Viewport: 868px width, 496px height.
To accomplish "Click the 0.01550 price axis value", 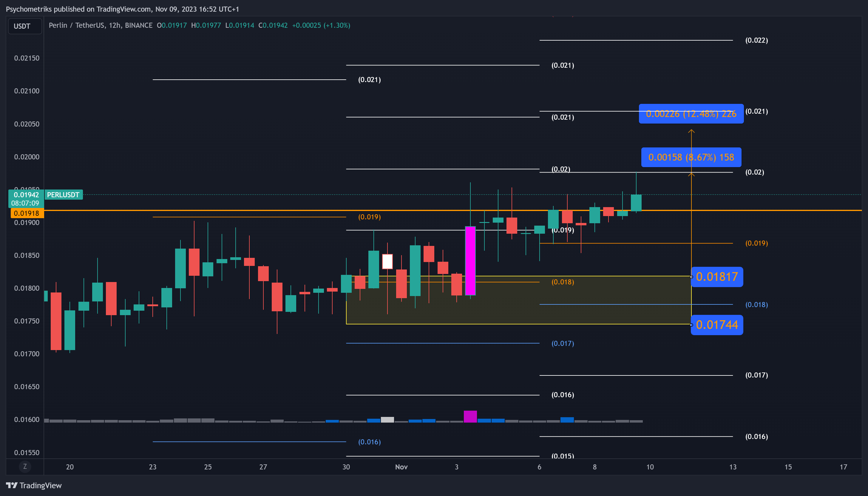I will point(27,452).
